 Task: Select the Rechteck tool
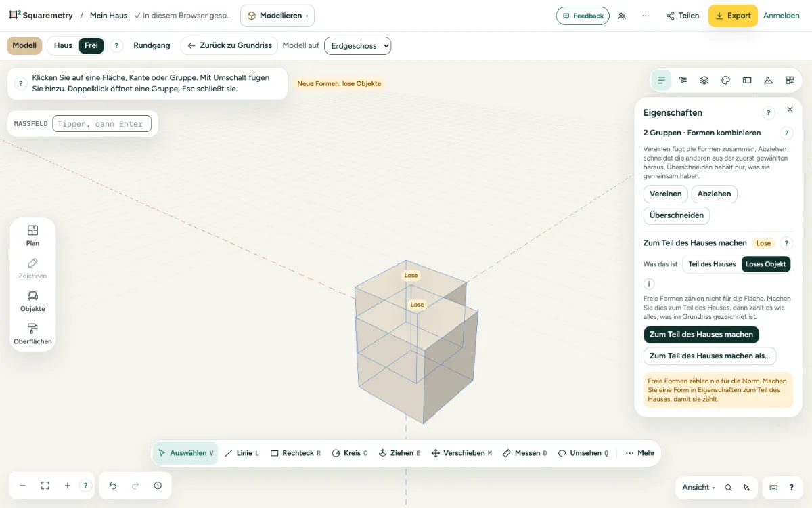pos(296,453)
